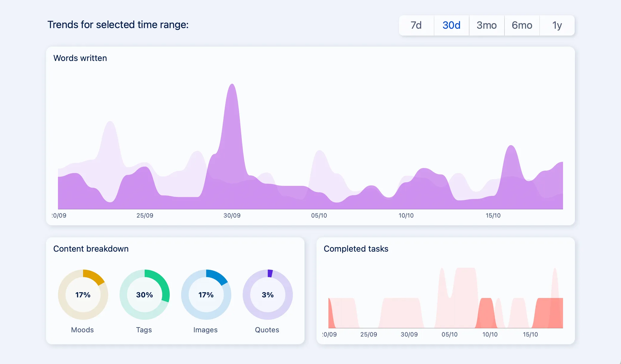Switch to the 3mo time range
The image size is (621, 364).
coord(487,25)
